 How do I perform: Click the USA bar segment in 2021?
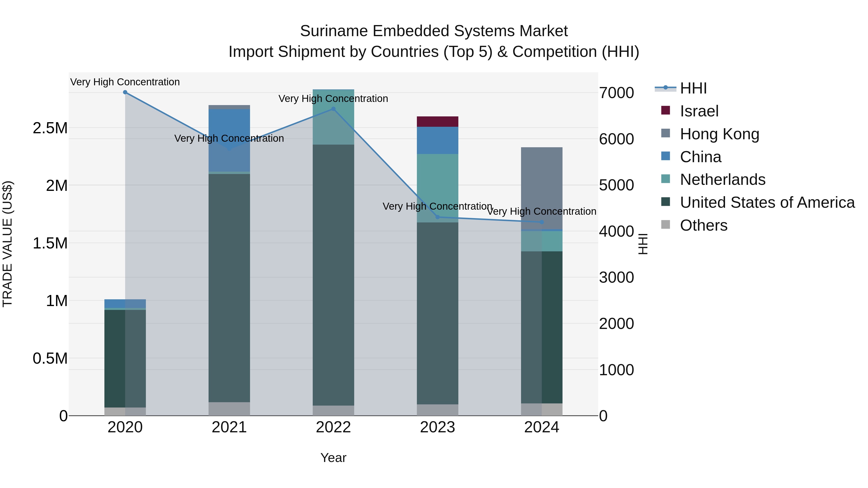coord(229,288)
